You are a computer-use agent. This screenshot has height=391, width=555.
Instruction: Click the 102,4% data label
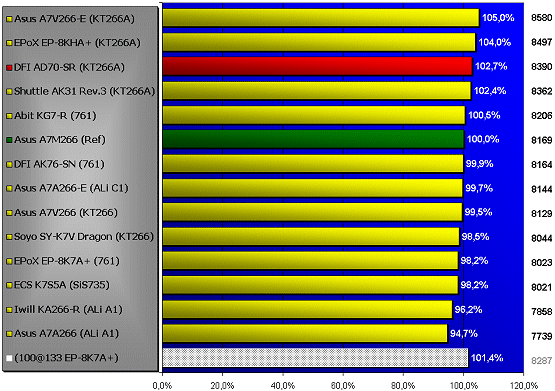pos(490,91)
